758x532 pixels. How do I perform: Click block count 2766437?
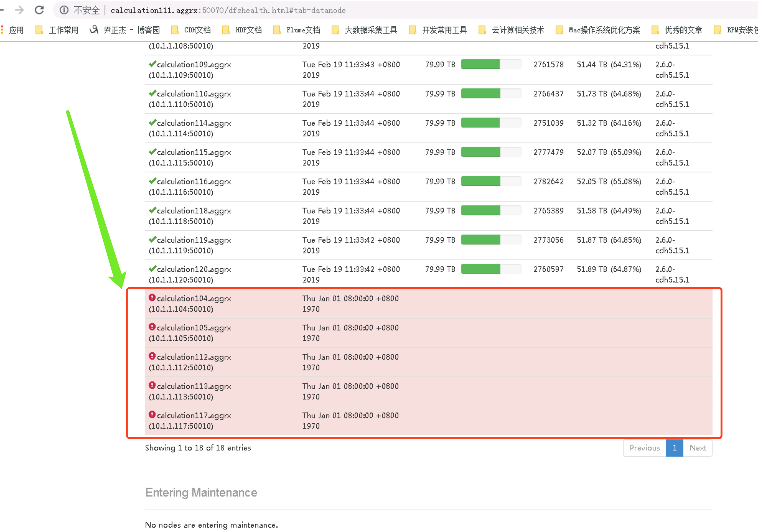click(x=548, y=94)
